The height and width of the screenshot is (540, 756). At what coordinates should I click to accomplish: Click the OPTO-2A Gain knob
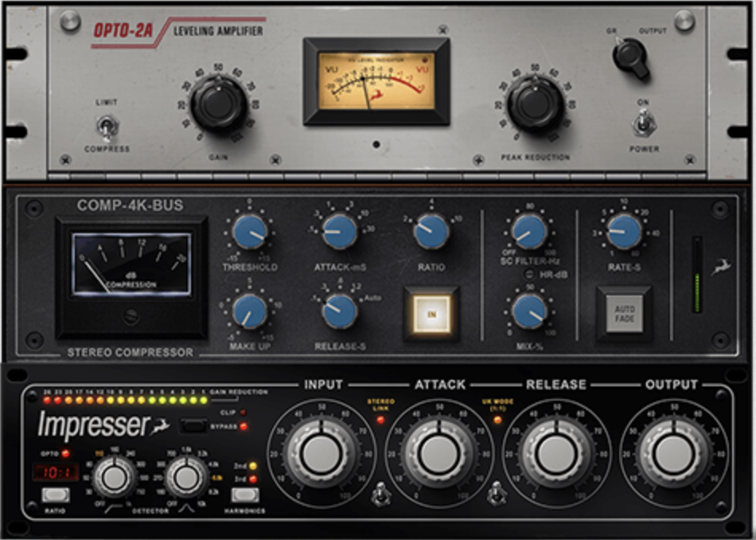coord(219,104)
